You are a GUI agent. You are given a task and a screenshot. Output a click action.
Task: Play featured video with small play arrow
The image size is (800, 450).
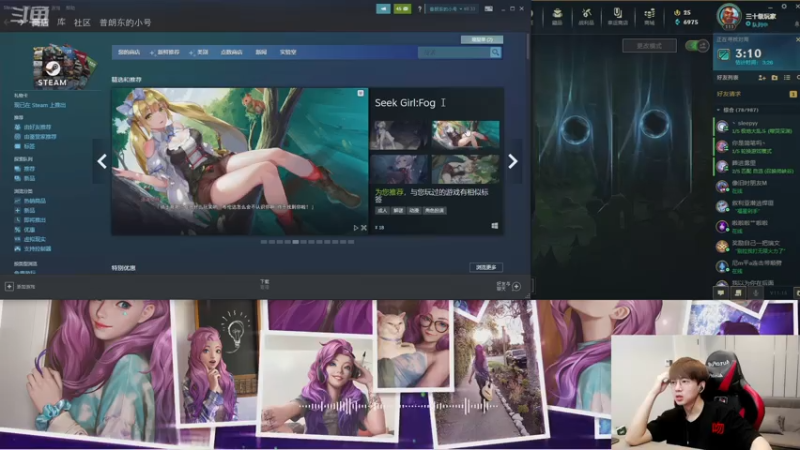pos(356,228)
